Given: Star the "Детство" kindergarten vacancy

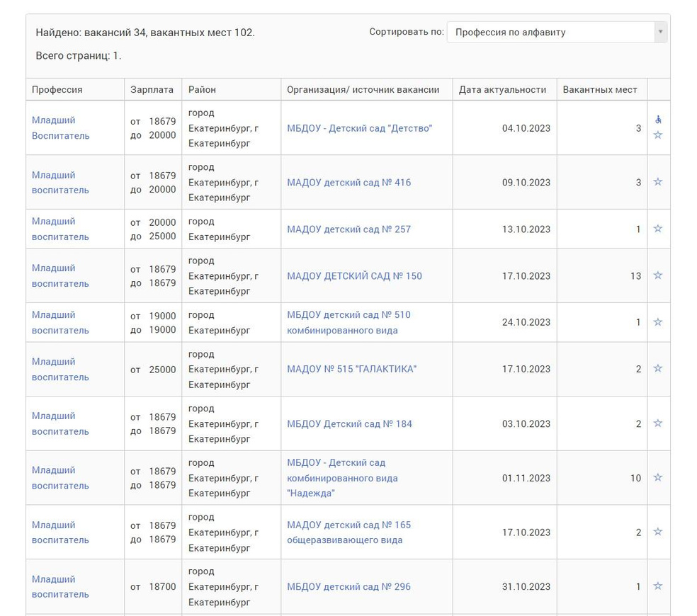Looking at the screenshot, I should 658,135.
